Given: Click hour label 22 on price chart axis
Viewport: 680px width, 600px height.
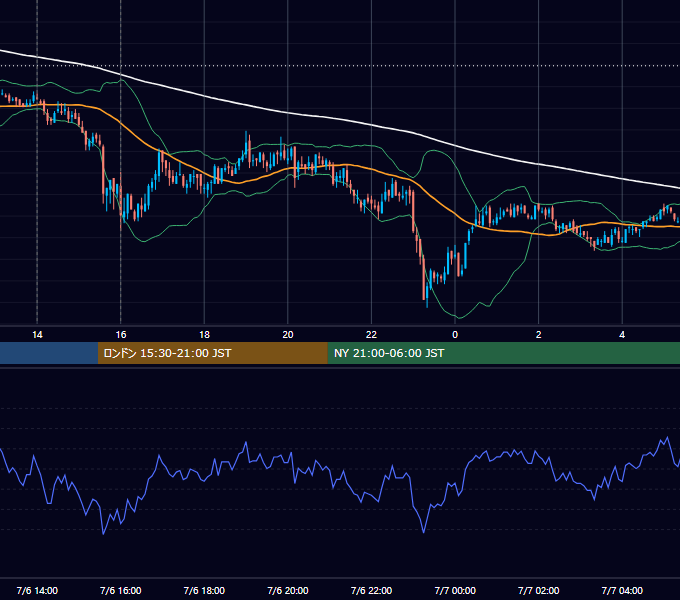Looking at the screenshot, I should 372,335.
